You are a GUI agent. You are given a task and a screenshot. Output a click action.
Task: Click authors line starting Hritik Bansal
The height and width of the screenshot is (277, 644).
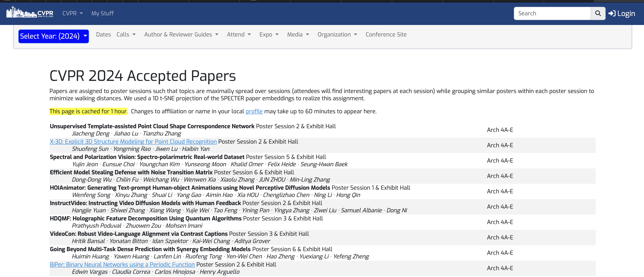[x=171, y=241]
